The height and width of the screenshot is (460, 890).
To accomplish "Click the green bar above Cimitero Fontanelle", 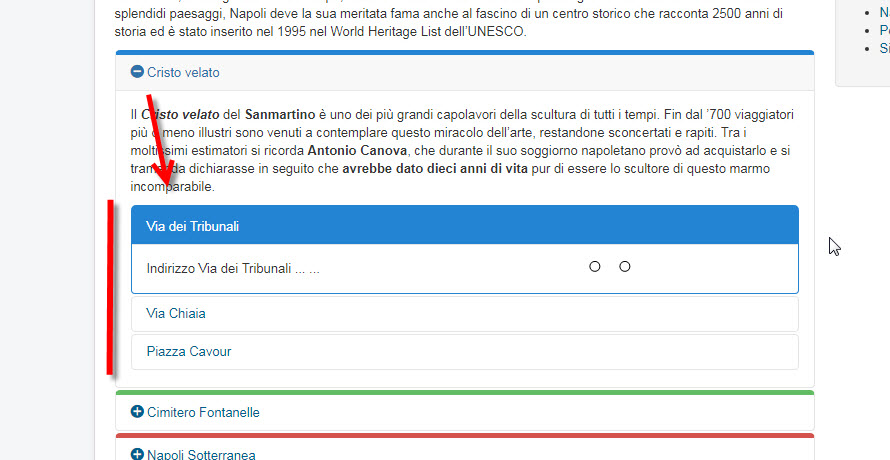I will click(x=464, y=392).
